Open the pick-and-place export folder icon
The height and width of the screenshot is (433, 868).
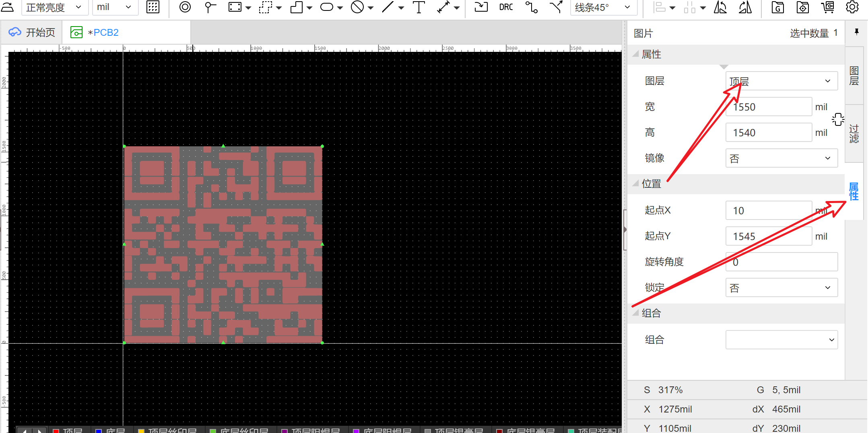tap(803, 7)
